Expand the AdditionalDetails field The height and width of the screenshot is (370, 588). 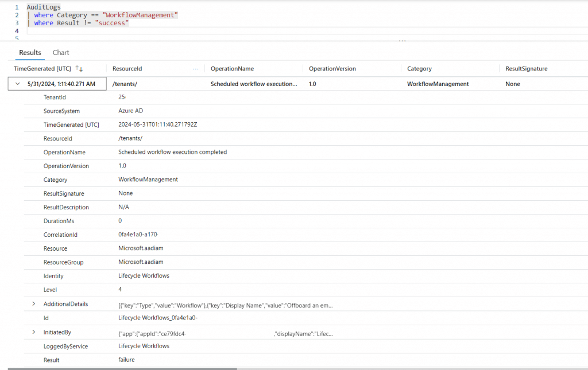click(34, 303)
